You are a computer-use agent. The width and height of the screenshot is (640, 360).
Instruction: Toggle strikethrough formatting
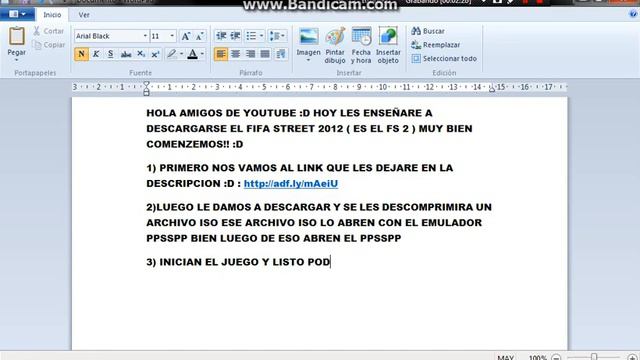(x=126, y=54)
